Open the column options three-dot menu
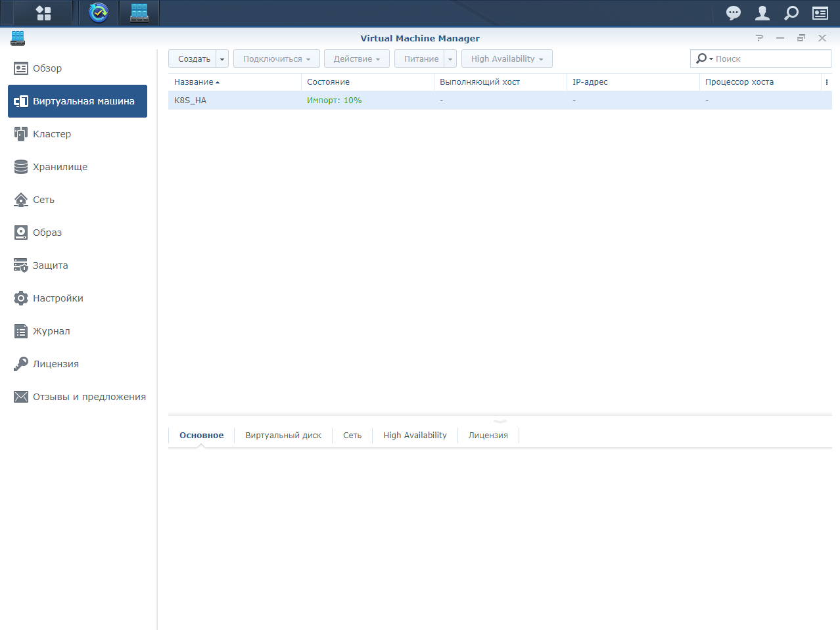Screen dimensions: 840x630 point(827,82)
